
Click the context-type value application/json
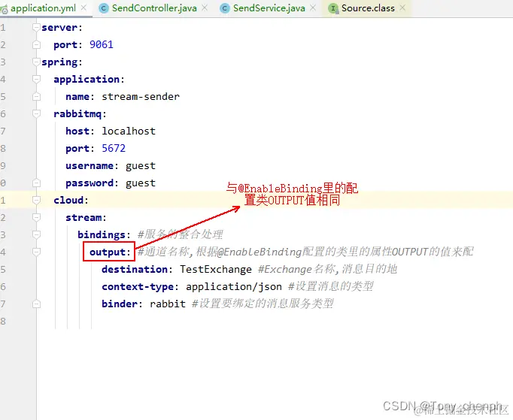(234, 287)
